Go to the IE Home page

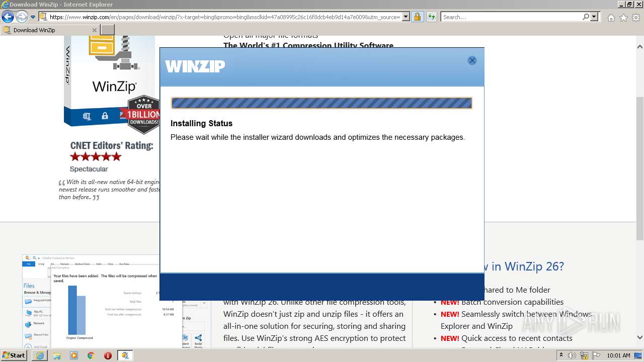pos(611,18)
